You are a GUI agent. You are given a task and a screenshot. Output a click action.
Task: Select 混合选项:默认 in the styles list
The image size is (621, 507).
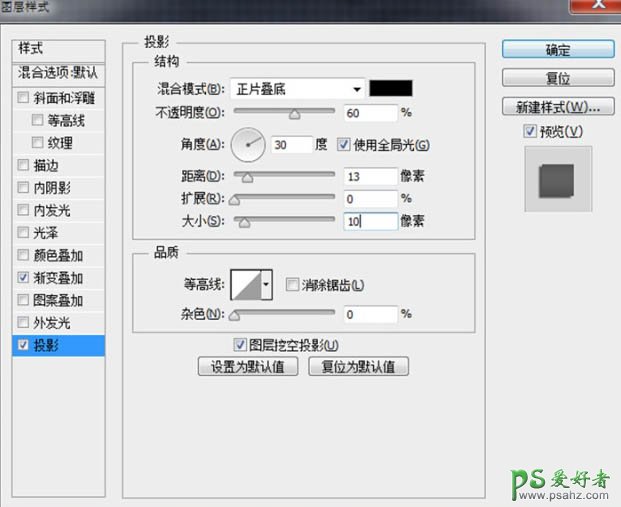click(x=60, y=73)
